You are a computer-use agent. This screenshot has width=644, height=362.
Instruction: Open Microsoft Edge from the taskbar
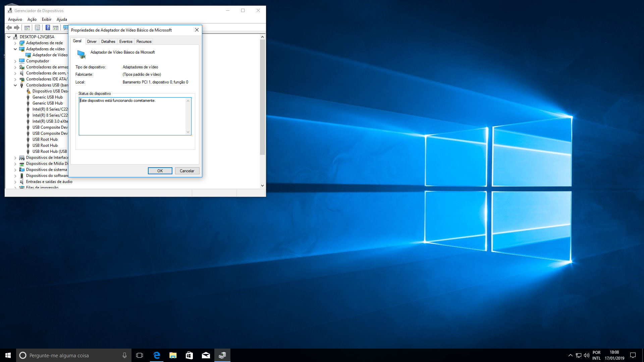[x=156, y=355]
